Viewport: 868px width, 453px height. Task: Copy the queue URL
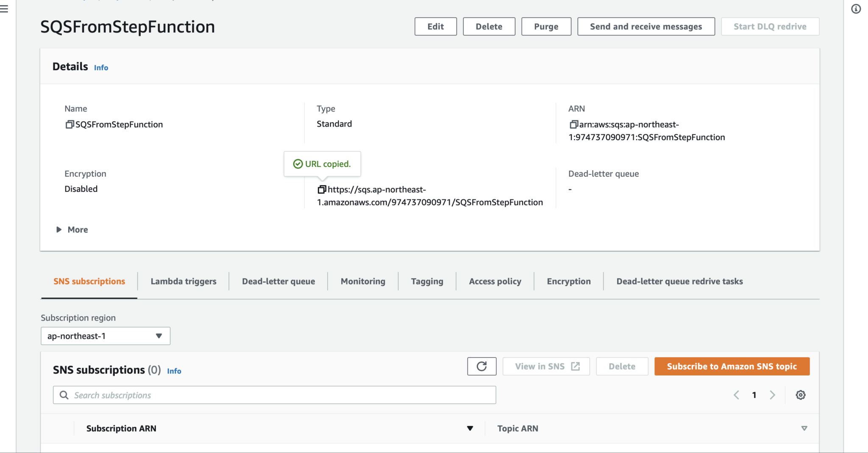point(321,189)
